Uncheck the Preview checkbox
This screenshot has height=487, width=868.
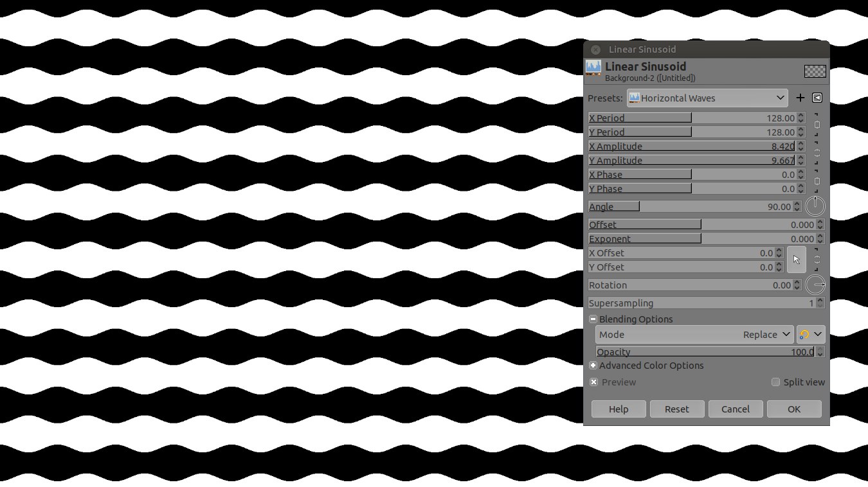[x=593, y=382]
